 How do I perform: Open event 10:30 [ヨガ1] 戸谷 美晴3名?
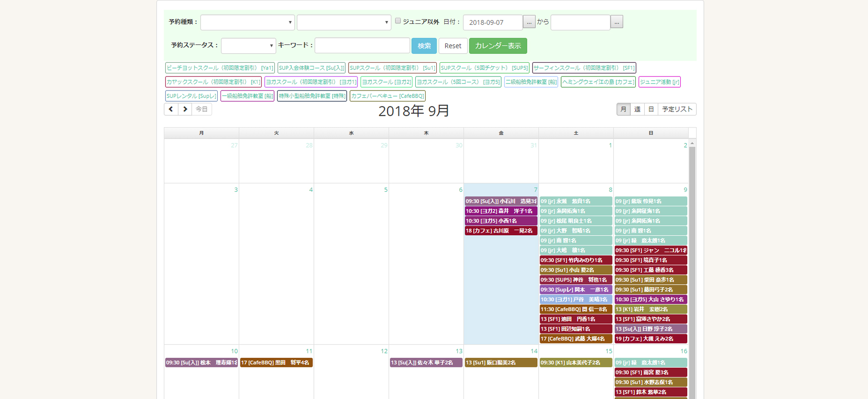[x=576, y=299]
